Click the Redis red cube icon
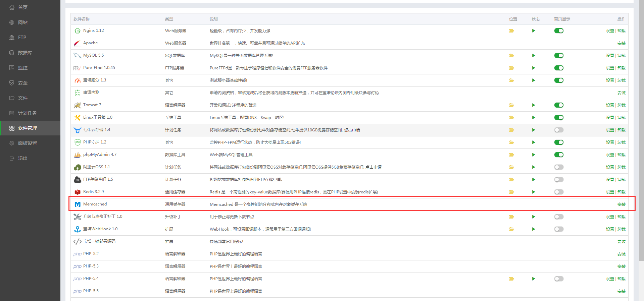The height and width of the screenshot is (301, 644). pyautogui.click(x=78, y=192)
